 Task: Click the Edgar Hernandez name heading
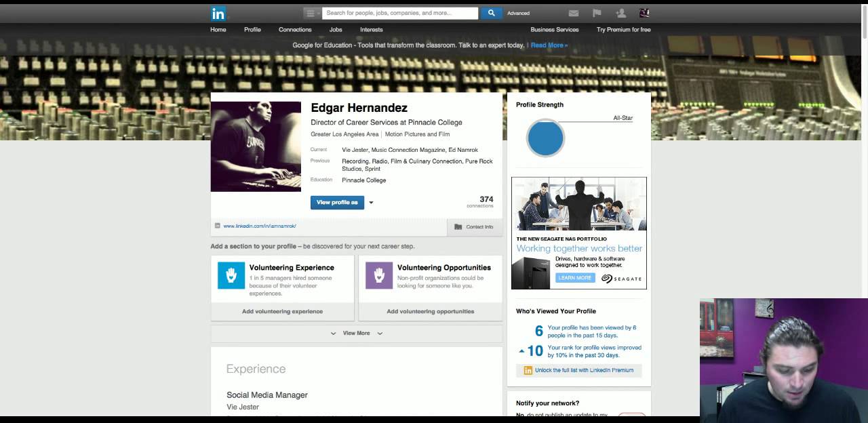point(359,108)
